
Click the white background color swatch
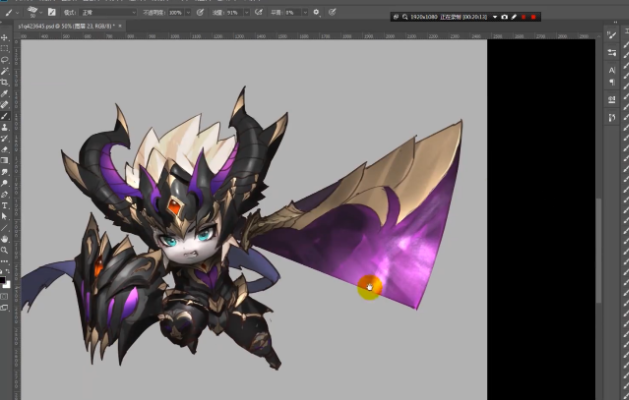(7, 284)
